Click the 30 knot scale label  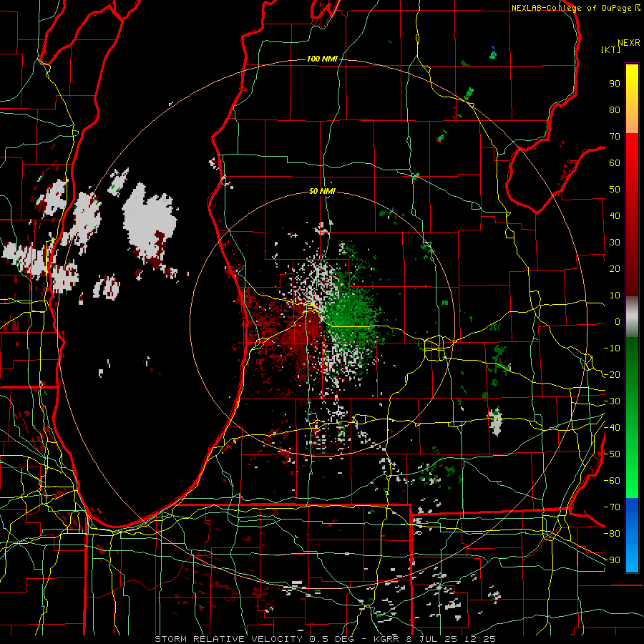(x=615, y=243)
